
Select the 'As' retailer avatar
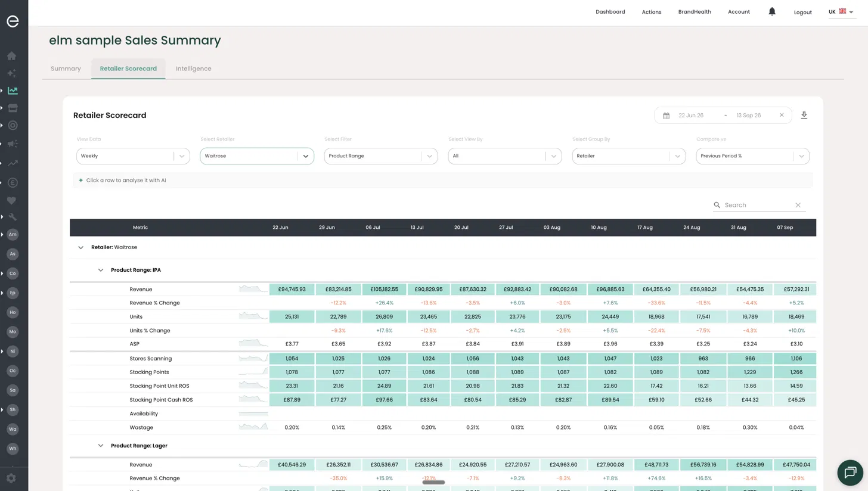13,254
